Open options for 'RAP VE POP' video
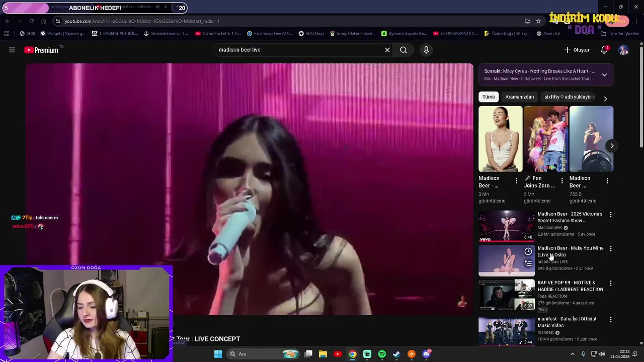Screen dimensions: 644x362 click(611, 283)
